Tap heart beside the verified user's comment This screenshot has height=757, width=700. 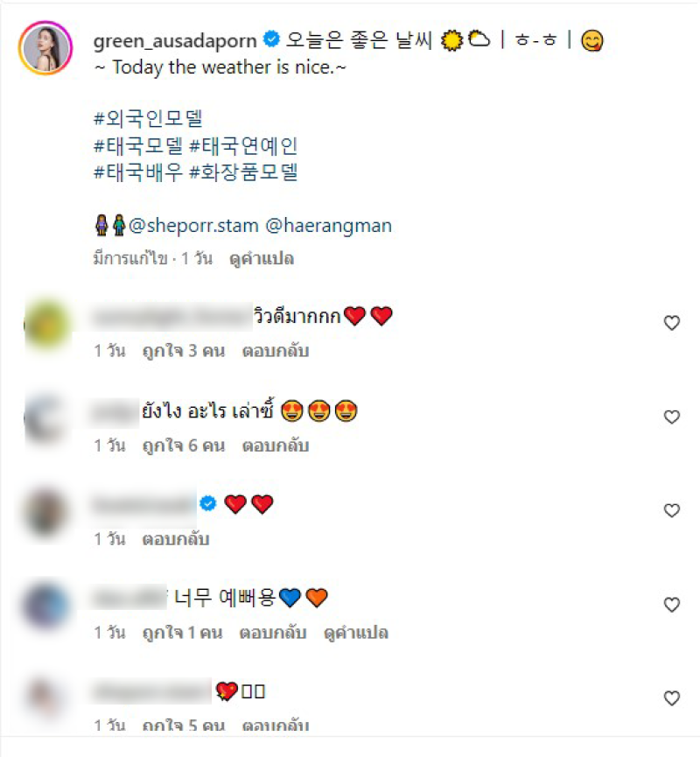coord(671,510)
